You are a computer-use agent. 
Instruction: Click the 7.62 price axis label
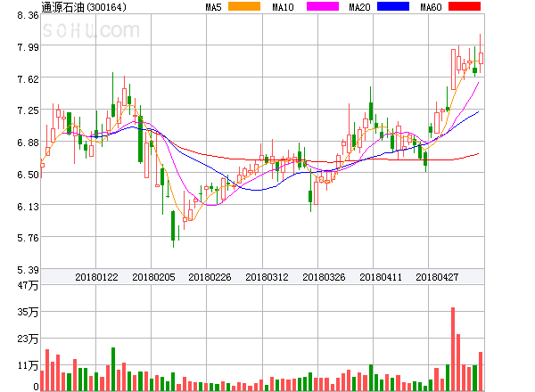(x=28, y=79)
